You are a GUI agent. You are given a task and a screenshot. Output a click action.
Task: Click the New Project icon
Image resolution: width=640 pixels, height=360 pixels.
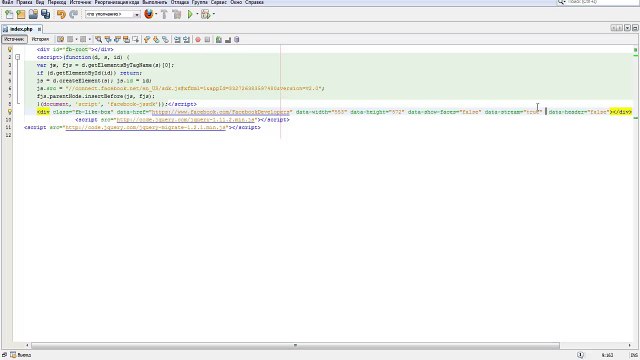pos(21,15)
